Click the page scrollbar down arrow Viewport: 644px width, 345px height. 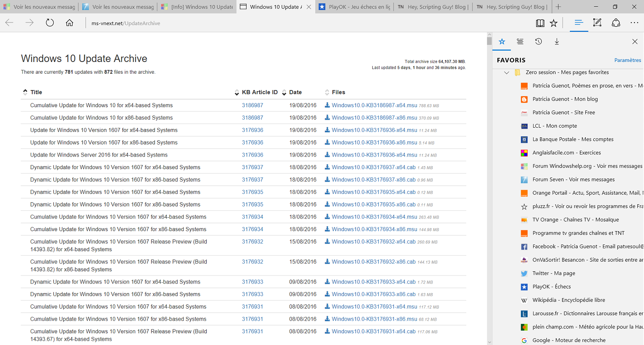[489, 342]
